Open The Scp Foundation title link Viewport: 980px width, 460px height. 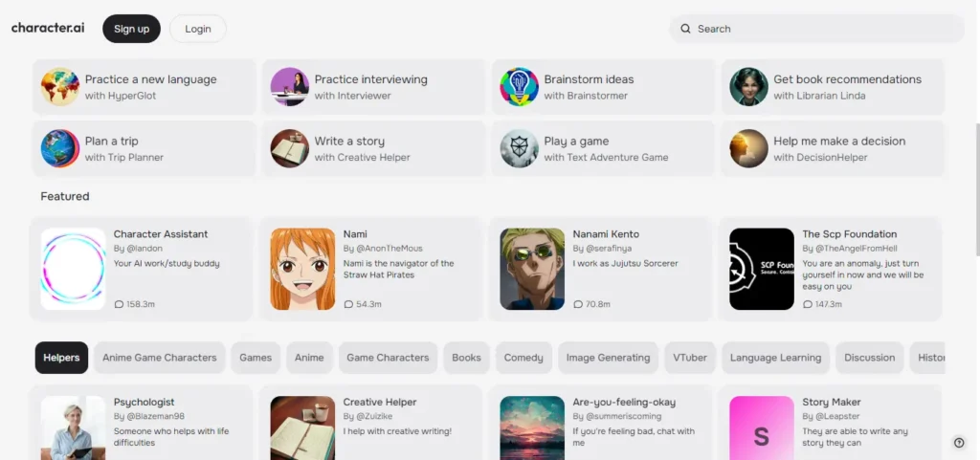coord(850,234)
